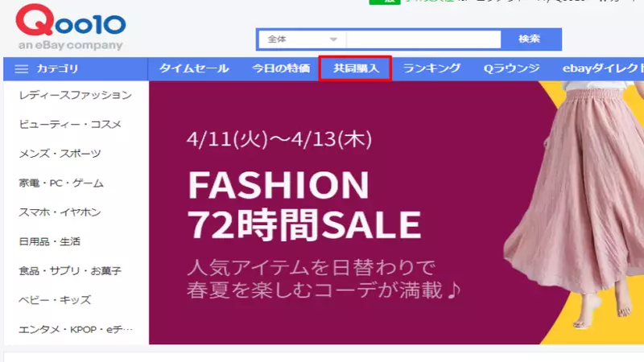The width and height of the screenshot is (644, 362).
Task: Select ビューティー・コスメ category
Action: (x=70, y=125)
